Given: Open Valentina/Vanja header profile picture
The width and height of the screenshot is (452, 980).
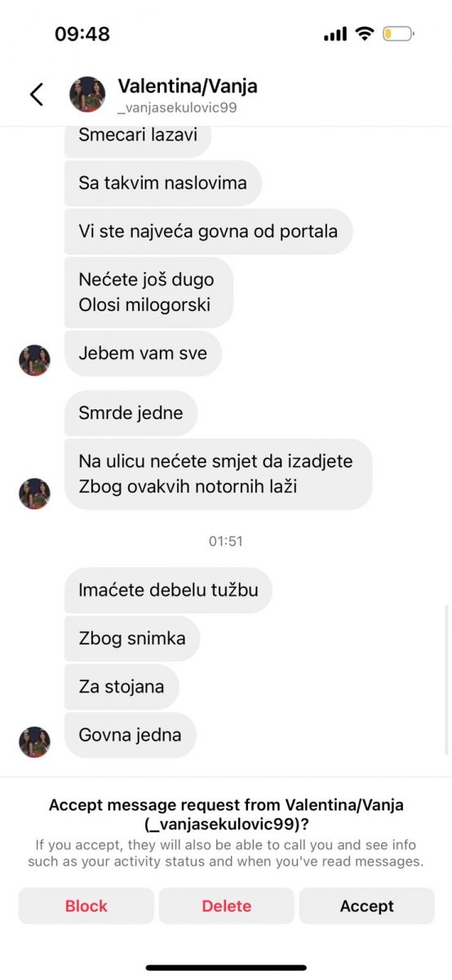Looking at the screenshot, I should [87, 95].
